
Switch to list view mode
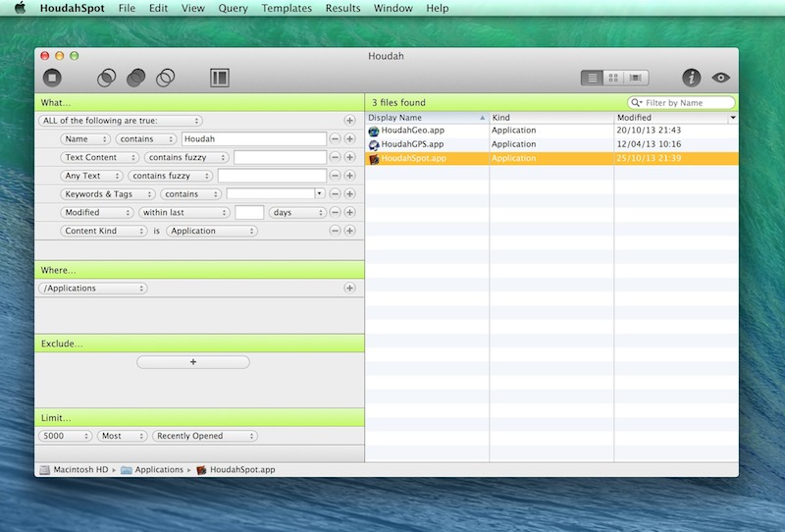pyautogui.click(x=592, y=78)
